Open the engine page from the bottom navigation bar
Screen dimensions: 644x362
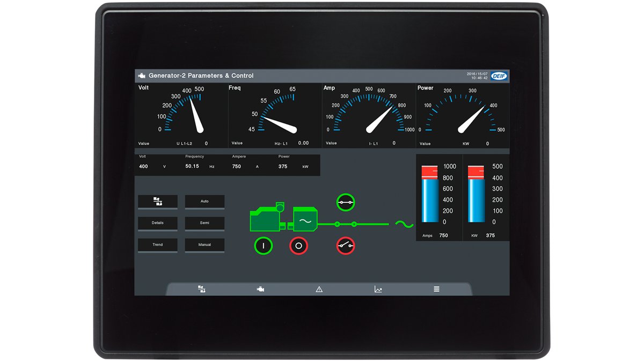click(x=260, y=289)
